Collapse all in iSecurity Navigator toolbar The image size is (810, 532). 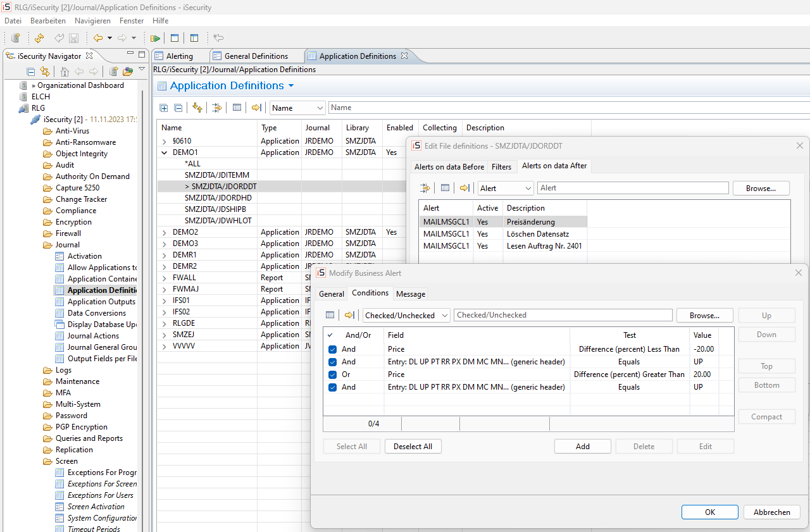[30, 71]
